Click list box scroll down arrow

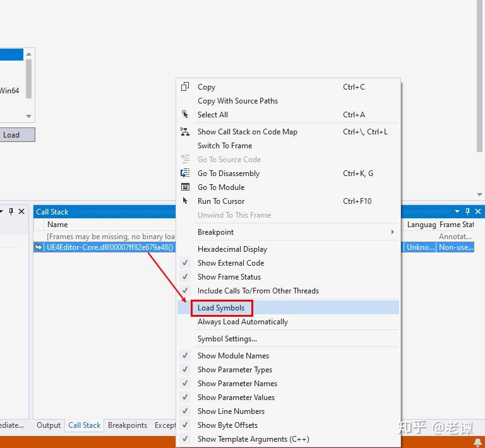(29, 116)
